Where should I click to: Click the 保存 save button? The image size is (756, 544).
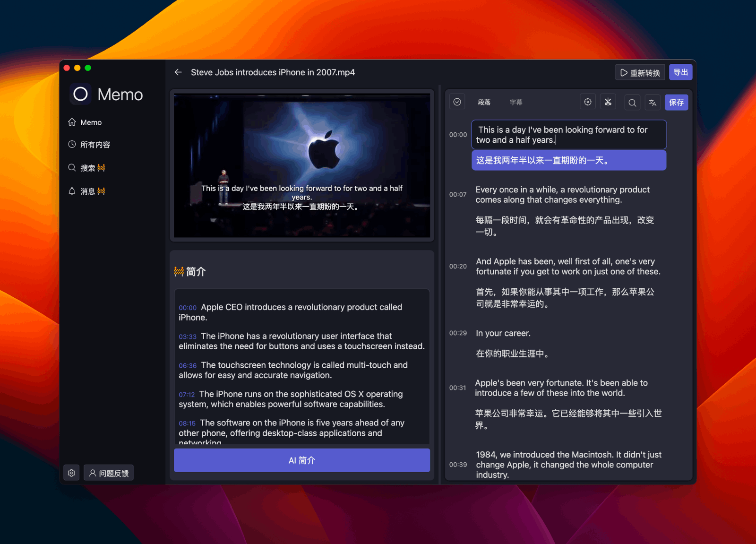tap(676, 102)
